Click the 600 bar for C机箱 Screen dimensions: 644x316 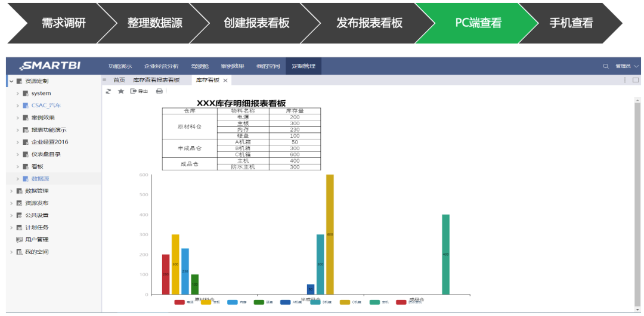click(x=330, y=234)
